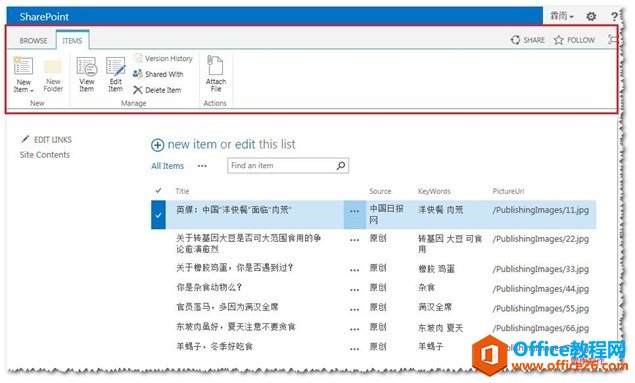Click the Shared With ribbon command
The width and height of the screenshot is (635, 383).
tap(158, 74)
